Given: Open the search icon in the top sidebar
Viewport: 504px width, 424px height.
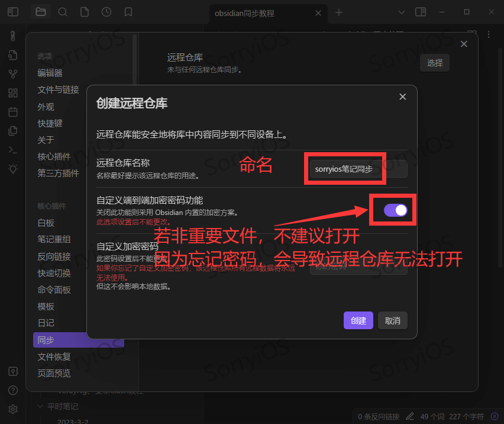Looking at the screenshot, I should pos(63,11).
